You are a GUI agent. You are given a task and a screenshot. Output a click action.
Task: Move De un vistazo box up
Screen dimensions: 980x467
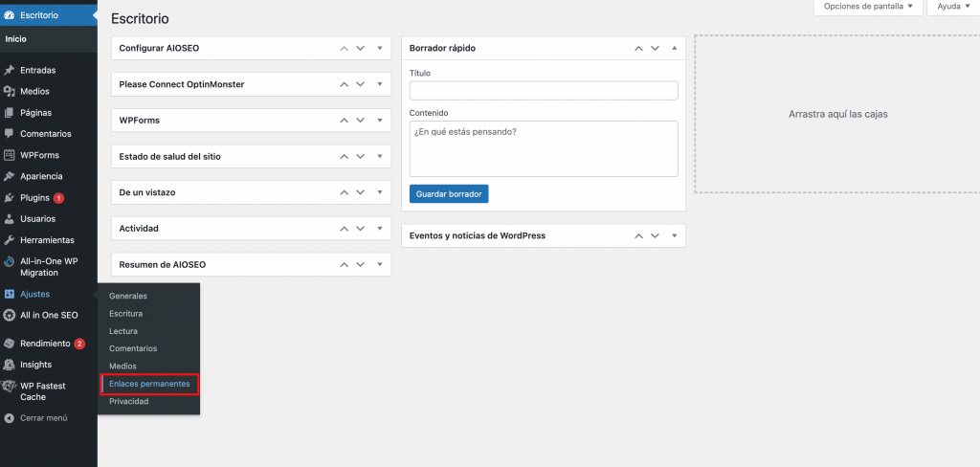(344, 192)
